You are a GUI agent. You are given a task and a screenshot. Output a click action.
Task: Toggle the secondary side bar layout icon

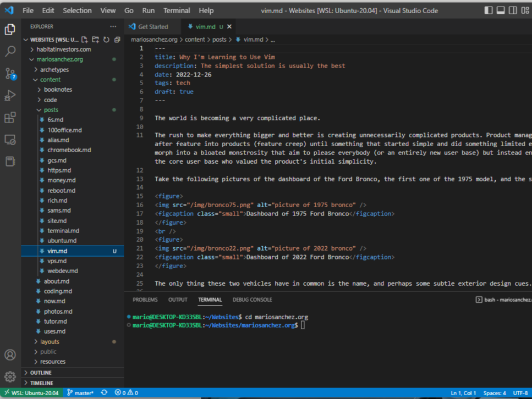513,10
